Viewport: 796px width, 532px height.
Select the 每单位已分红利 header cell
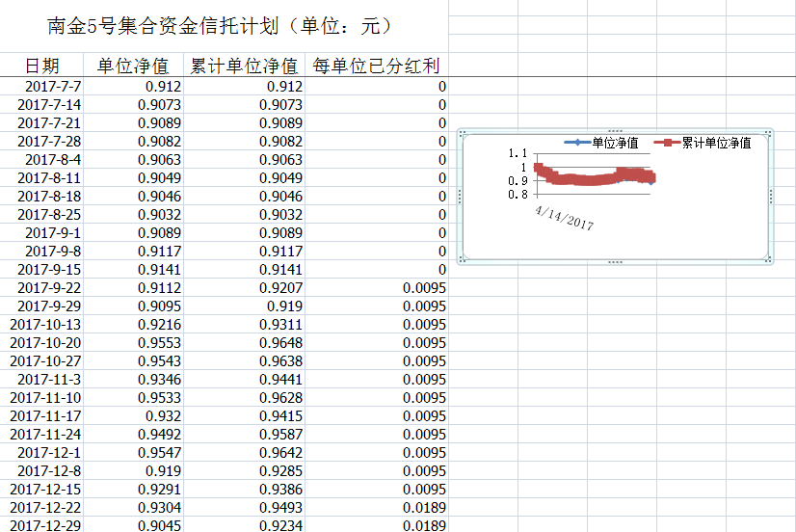pyautogui.click(x=376, y=66)
